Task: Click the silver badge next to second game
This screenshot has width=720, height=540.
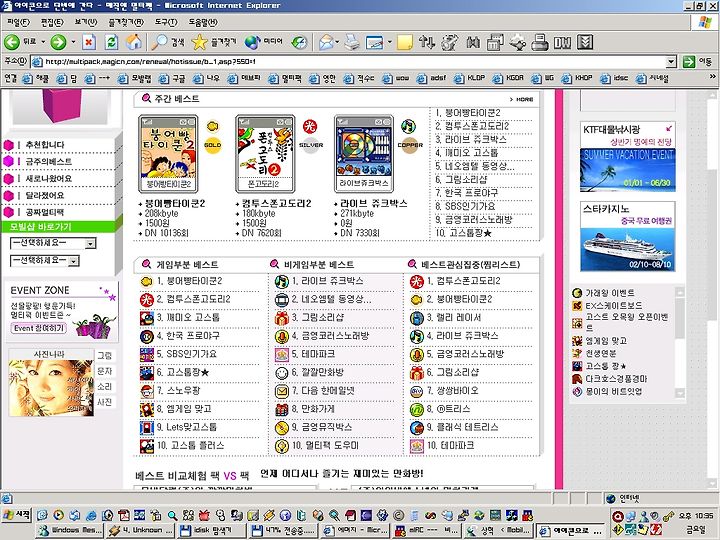Action: pos(311,145)
